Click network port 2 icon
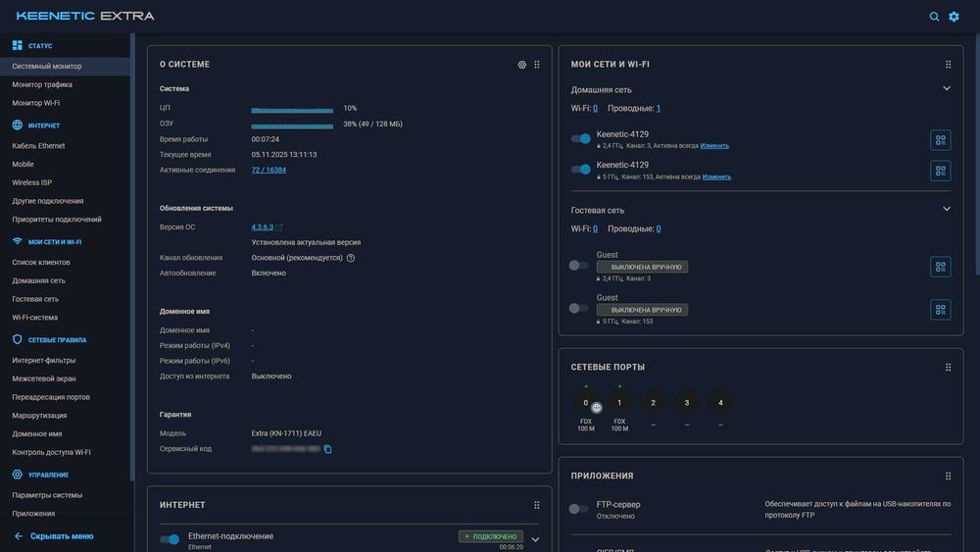Viewport: 980px width, 552px height. [653, 403]
